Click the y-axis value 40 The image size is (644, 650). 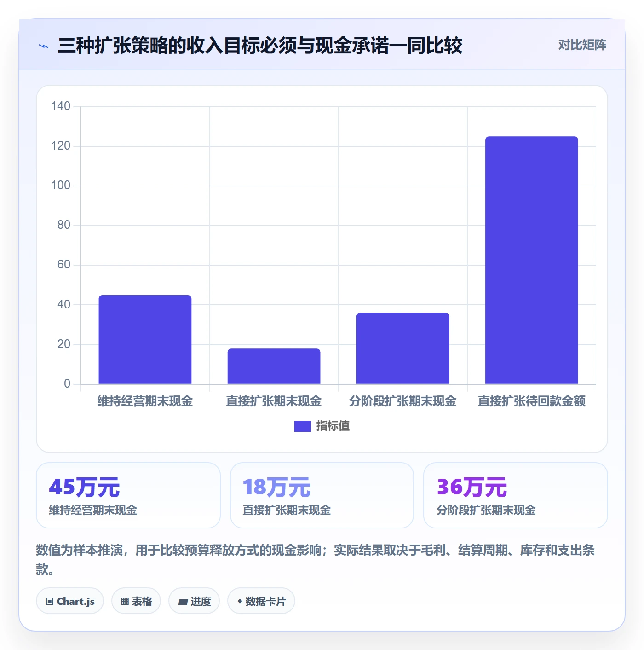tap(64, 305)
